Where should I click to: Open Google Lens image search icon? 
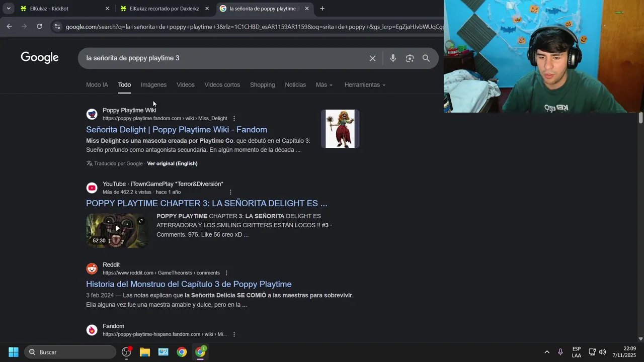(410, 58)
